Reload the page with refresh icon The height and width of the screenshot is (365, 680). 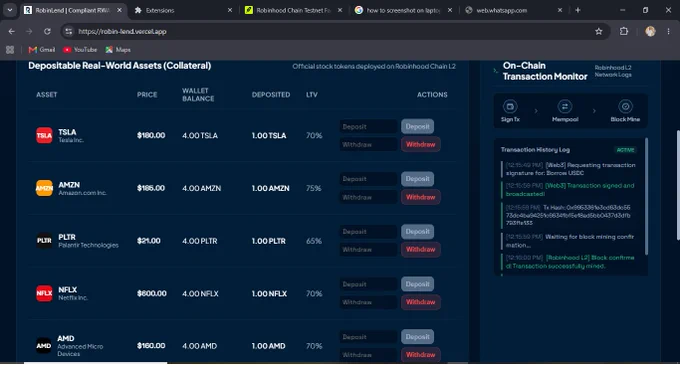pyautogui.click(x=47, y=31)
